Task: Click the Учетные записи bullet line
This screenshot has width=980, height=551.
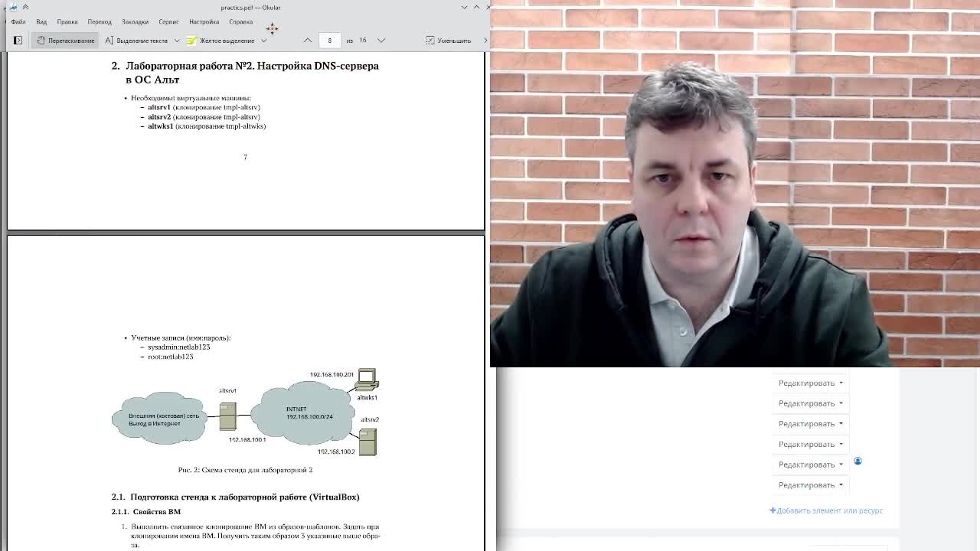Action: (181, 337)
